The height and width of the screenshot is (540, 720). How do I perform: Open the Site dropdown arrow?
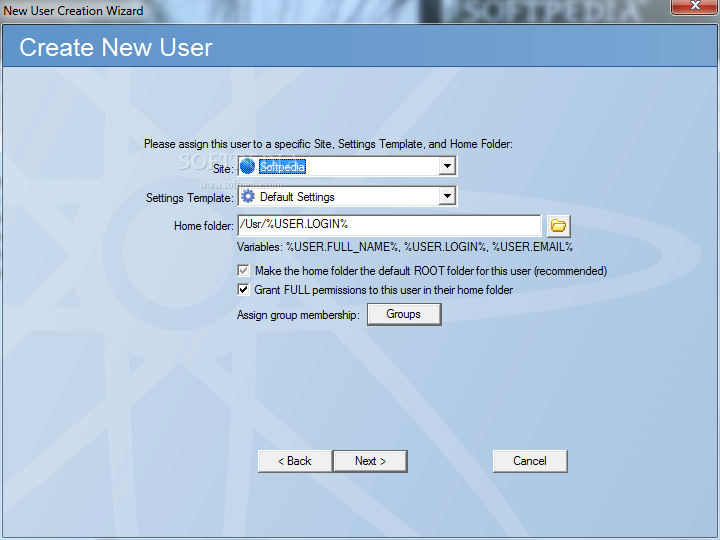(447, 166)
